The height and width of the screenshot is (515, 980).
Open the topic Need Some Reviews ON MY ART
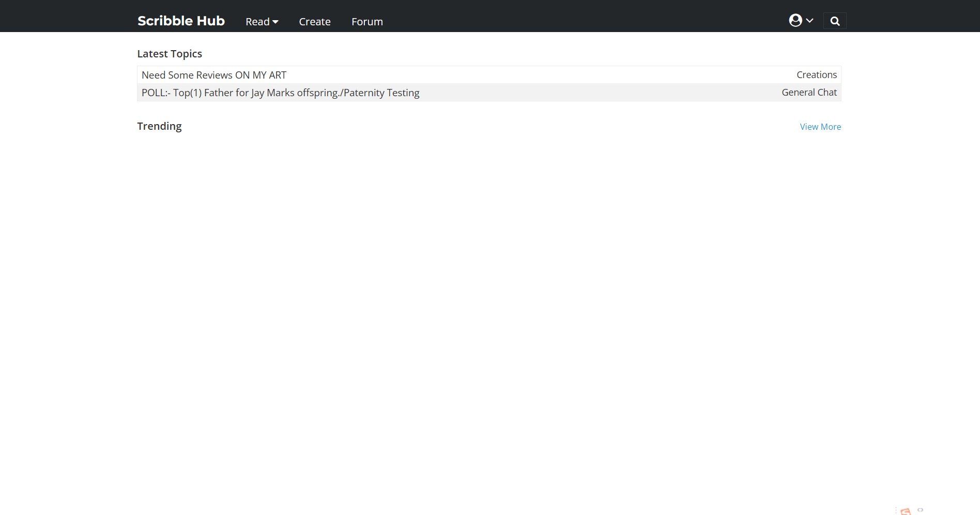point(214,74)
